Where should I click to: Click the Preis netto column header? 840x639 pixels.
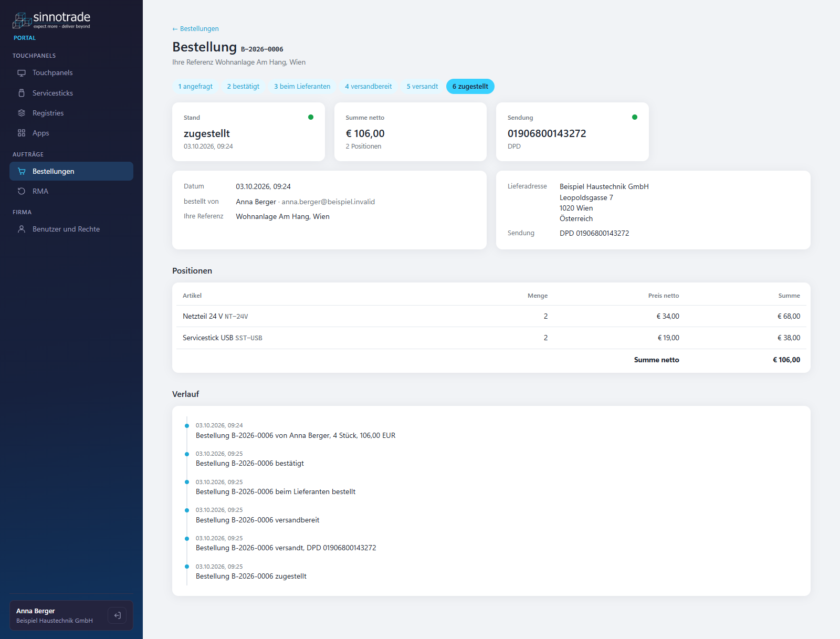(x=664, y=296)
